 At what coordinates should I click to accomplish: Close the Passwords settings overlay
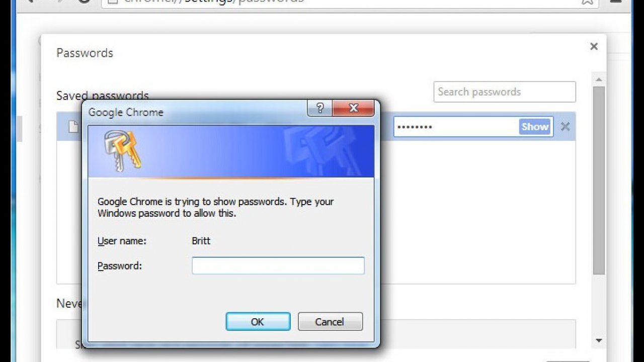[x=594, y=47]
